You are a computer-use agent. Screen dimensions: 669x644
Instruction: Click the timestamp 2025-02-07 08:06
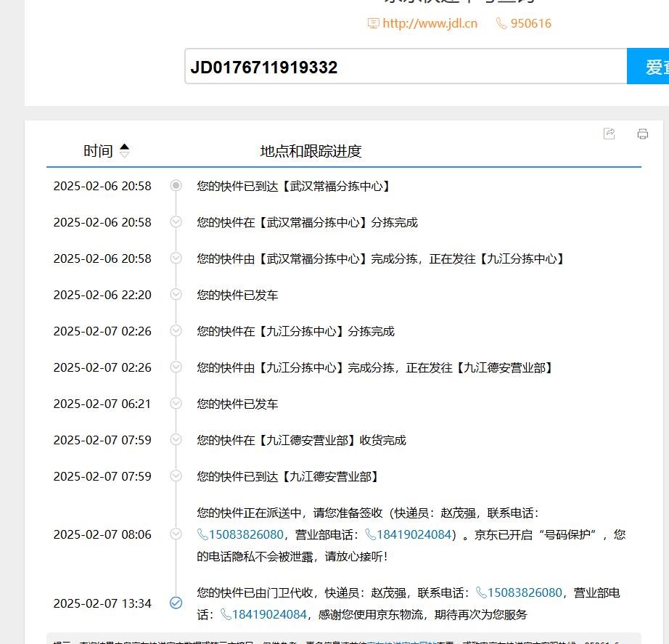(102, 534)
